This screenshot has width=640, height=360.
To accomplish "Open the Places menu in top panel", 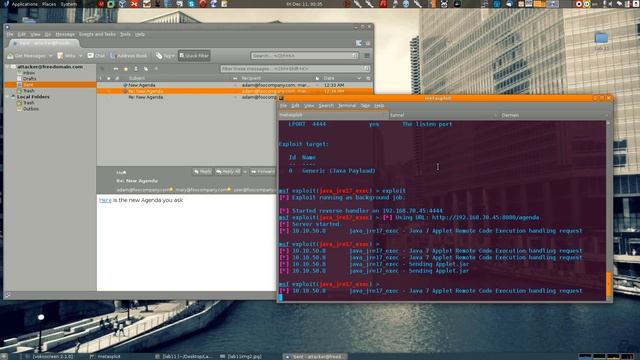I will [x=49, y=4].
